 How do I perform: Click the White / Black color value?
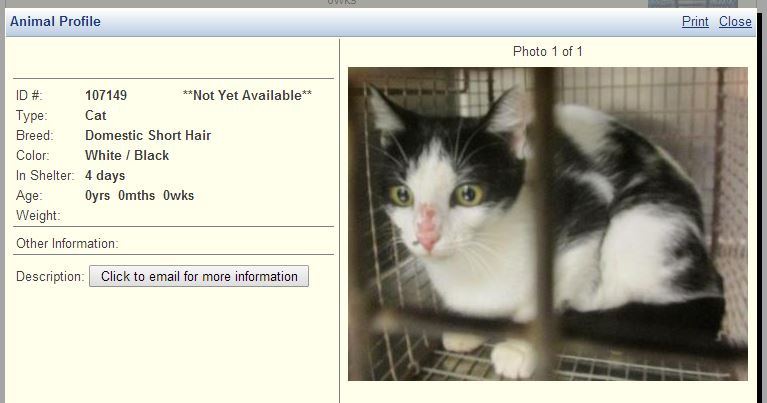(x=127, y=156)
